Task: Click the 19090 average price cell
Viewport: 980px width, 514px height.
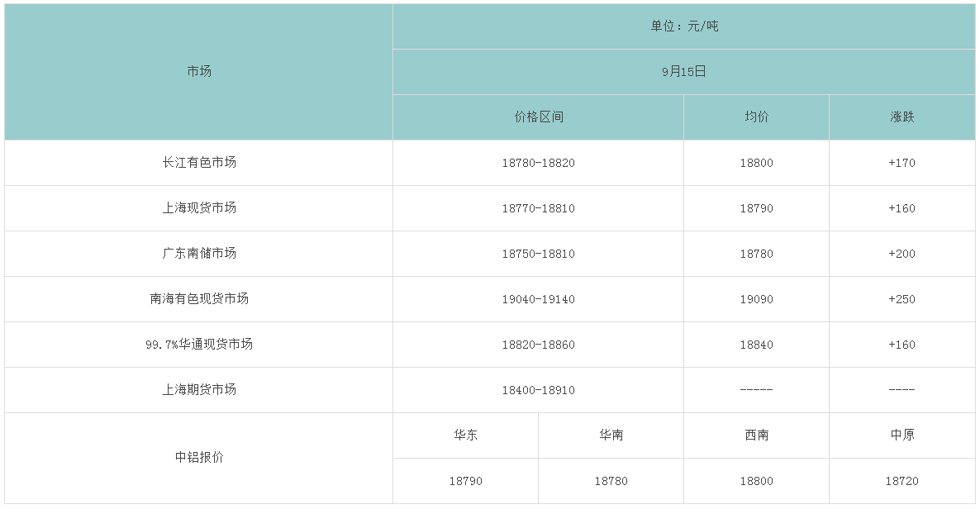Action: pos(756,299)
